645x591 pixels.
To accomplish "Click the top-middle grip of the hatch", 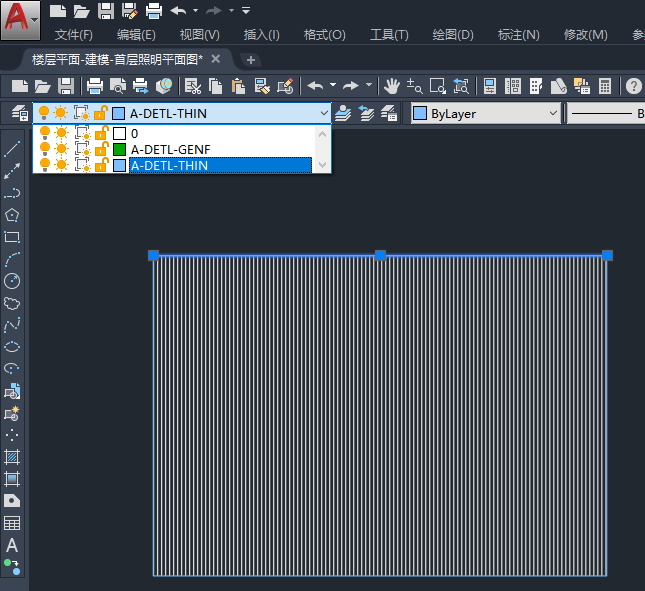I will coord(381,255).
